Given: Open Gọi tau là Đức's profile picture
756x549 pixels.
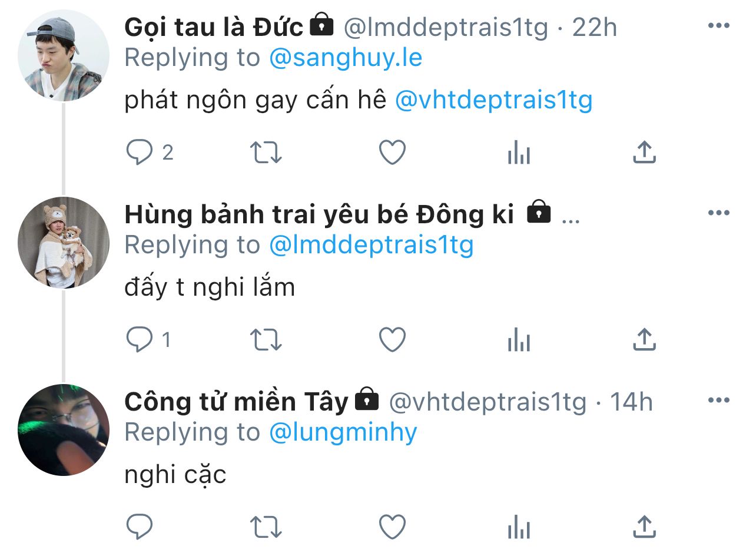Looking at the screenshot, I should pyautogui.click(x=64, y=56).
